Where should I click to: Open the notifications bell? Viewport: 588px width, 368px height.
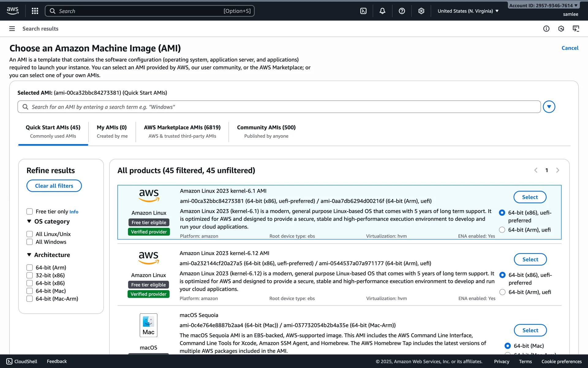click(x=382, y=11)
